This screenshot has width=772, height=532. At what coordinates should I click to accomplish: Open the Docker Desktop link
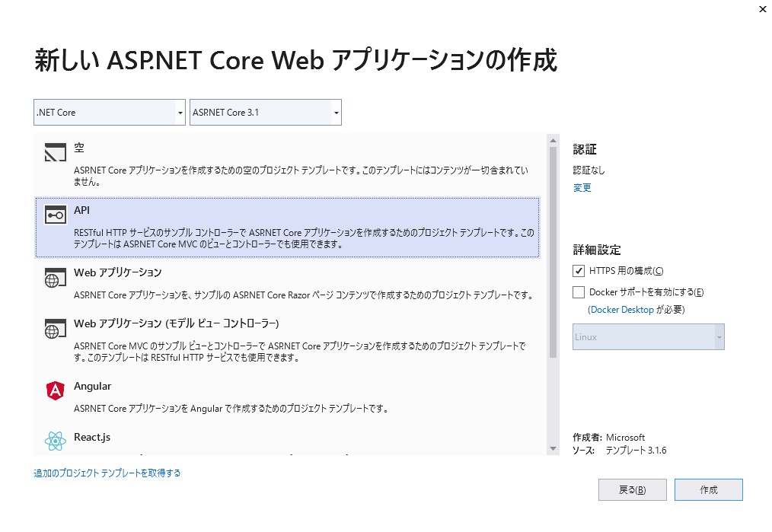click(x=622, y=310)
